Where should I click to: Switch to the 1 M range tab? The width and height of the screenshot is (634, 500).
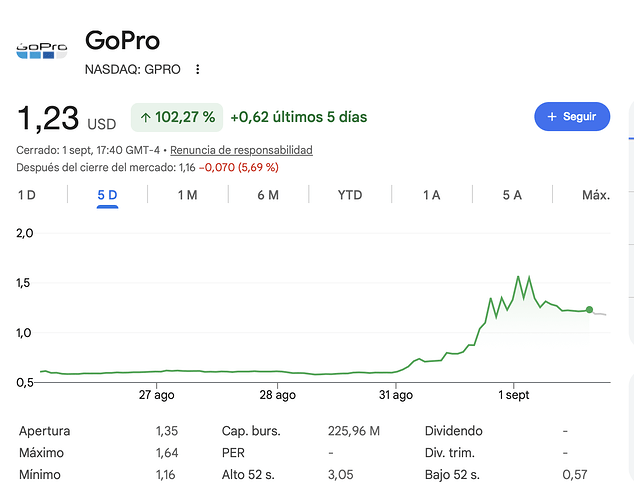click(x=188, y=195)
